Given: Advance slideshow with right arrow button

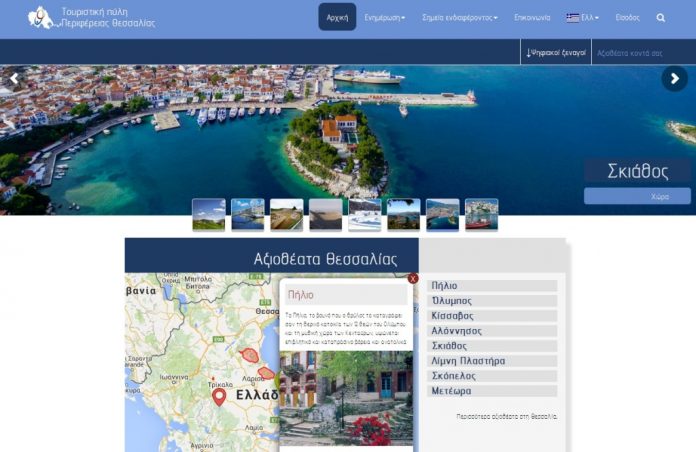Looking at the screenshot, I should (x=675, y=78).
